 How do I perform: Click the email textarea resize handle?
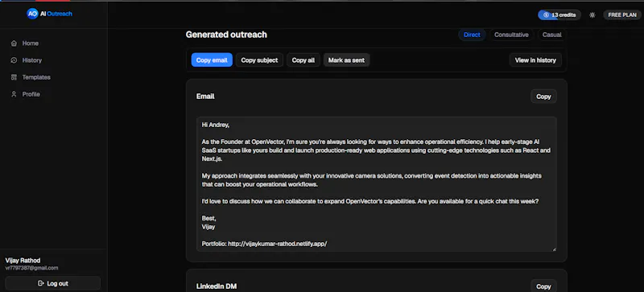[x=554, y=249]
